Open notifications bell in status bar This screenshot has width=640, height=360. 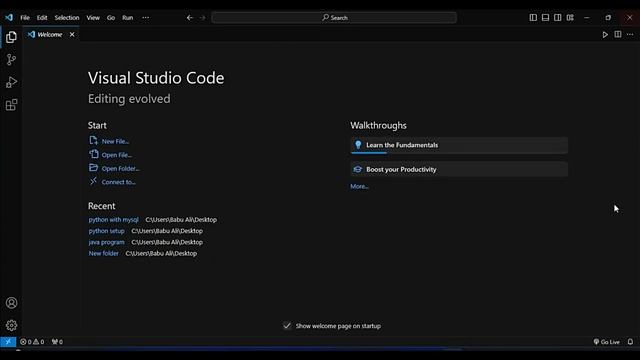(630, 342)
